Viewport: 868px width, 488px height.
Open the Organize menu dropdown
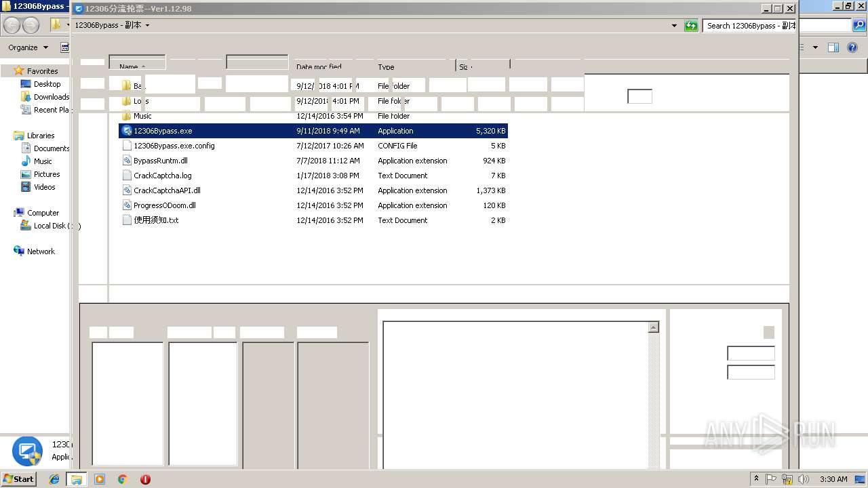(28, 47)
